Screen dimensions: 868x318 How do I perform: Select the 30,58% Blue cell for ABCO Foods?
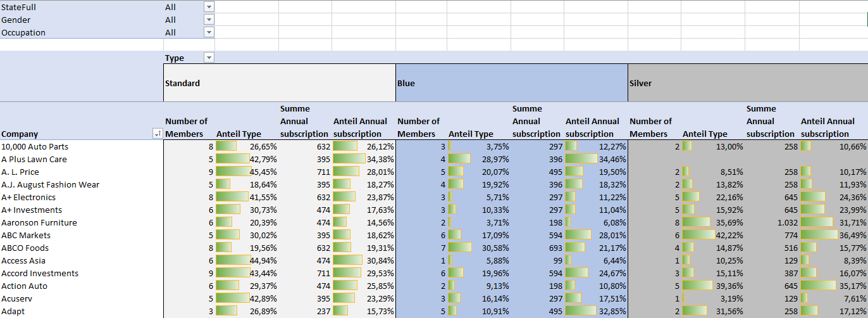click(x=479, y=248)
